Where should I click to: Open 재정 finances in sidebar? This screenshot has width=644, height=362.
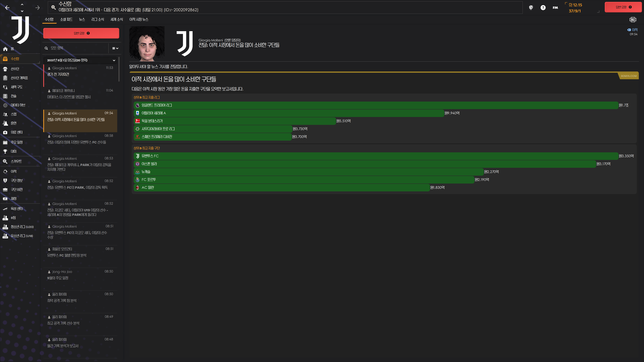tap(20, 199)
